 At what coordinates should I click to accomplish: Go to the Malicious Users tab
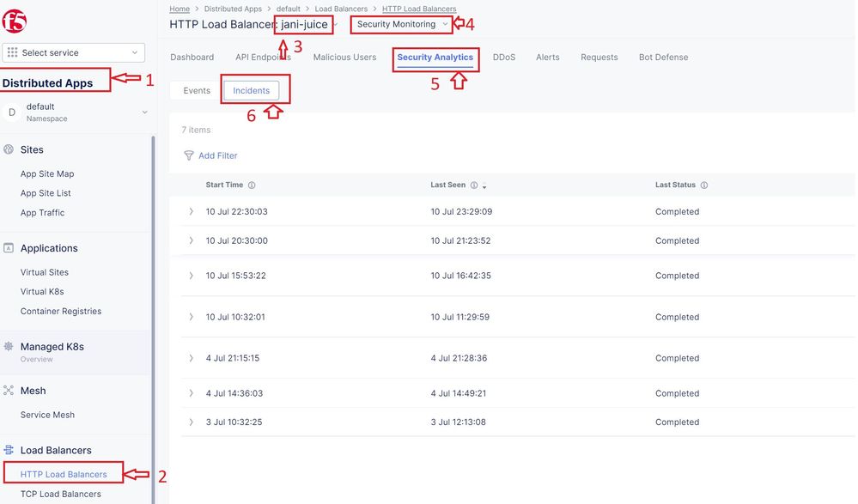click(x=344, y=58)
